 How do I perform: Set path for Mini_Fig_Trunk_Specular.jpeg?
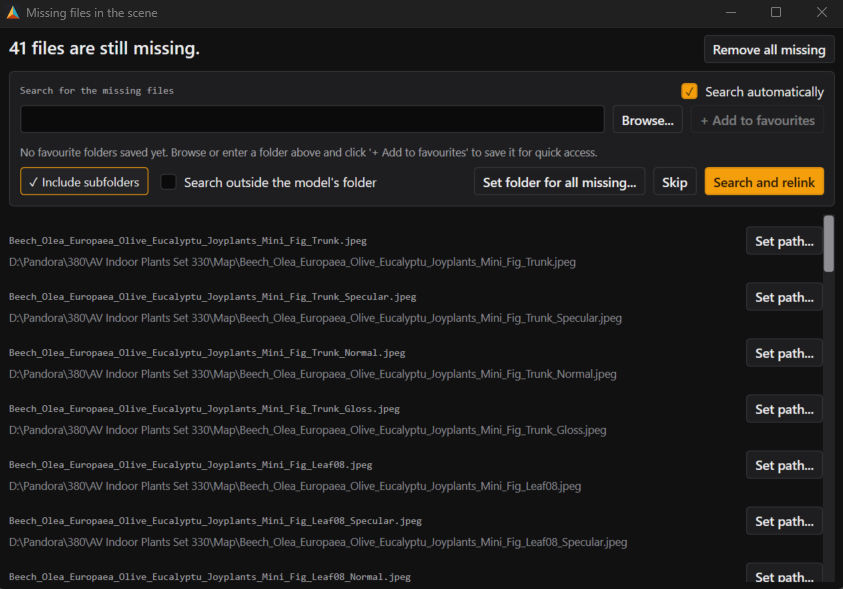[x=784, y=297]
